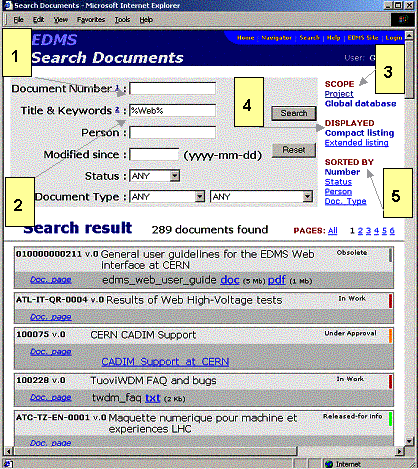Sort results by Status

(x=338, y=182)
